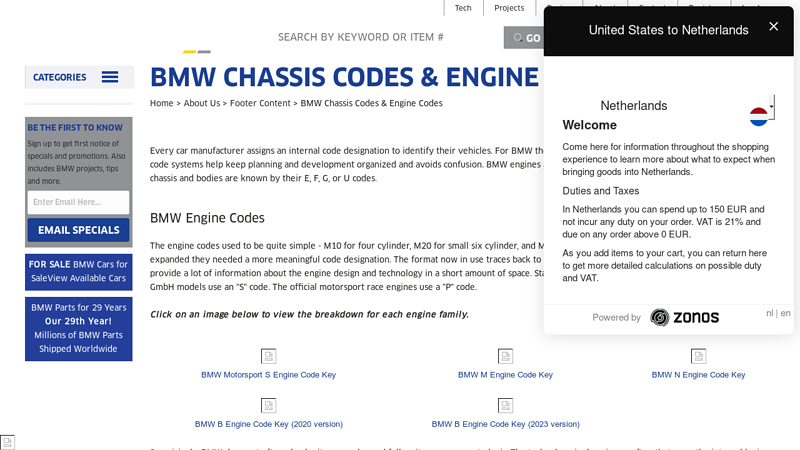Click the 'BE THE FIRST TO KNOW' heading
The width and height of the screenshot is (800, 450).
click(x=75, y=128)
